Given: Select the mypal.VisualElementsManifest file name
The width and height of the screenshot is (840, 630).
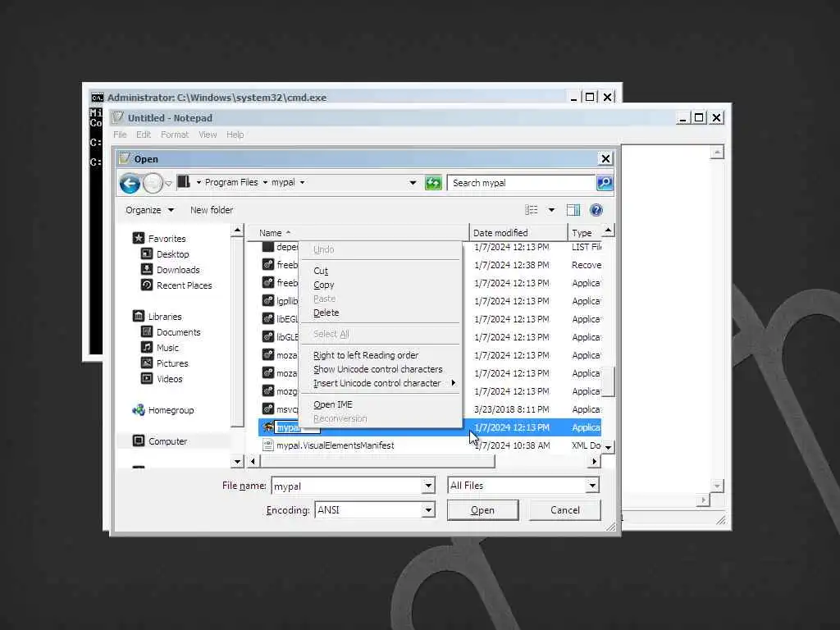Looking at the screenshot, I should click(x=336, y=445).
